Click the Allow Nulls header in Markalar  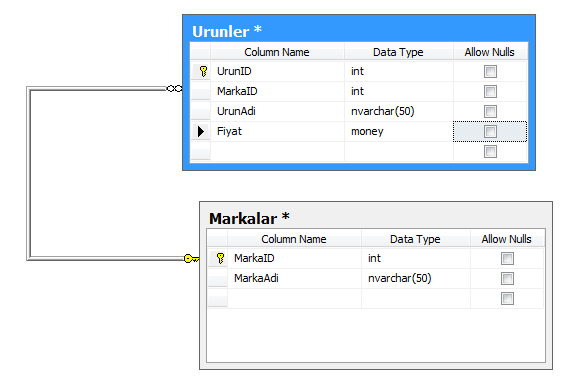[507, 239]
